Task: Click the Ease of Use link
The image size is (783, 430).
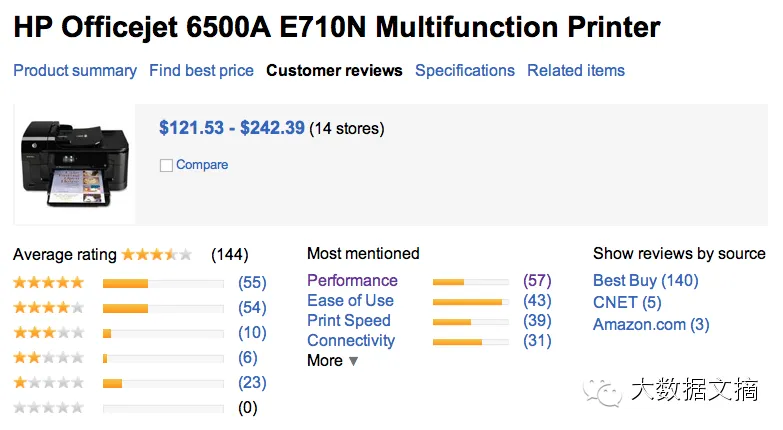Action: pyautogui.click(x=350, y=301)
